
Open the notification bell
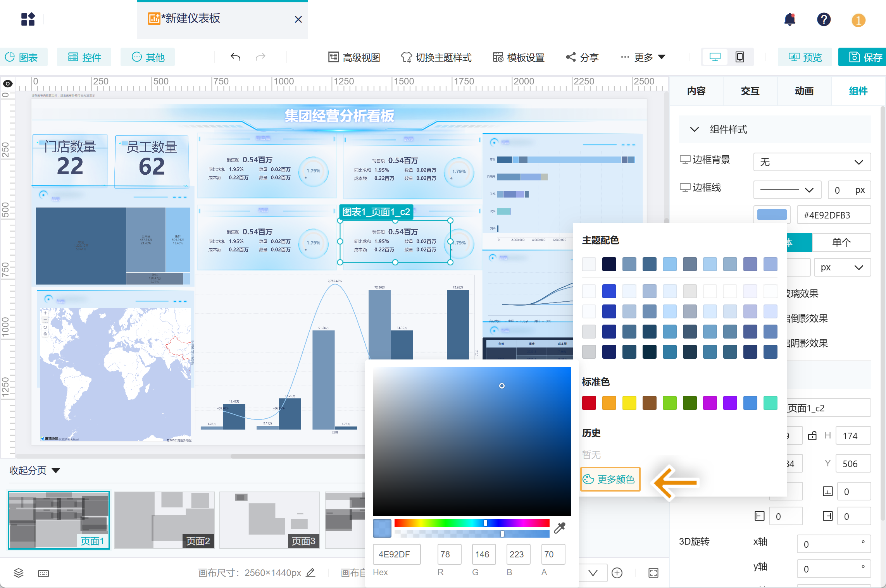point(789,19)
